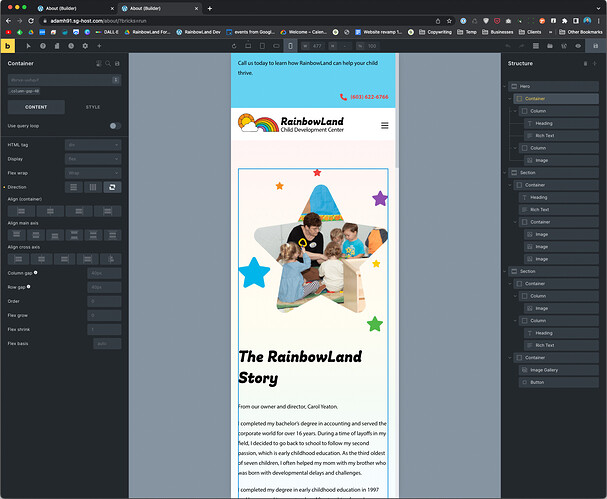Select the Image Gallery element in Structure
The height and width of the screenshot is (499, 607).
pyautogui.click(x=559, y=370)
